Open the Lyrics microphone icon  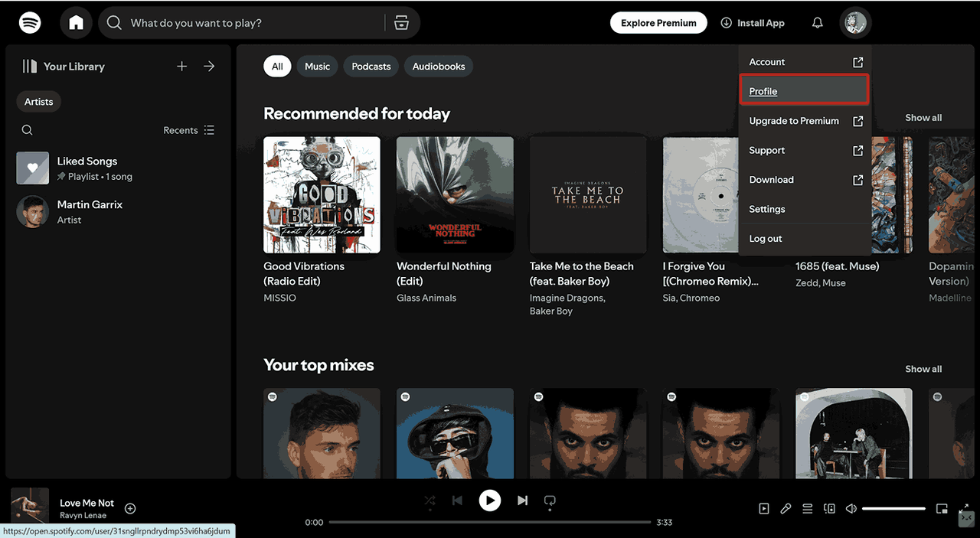tap(786, 509)
